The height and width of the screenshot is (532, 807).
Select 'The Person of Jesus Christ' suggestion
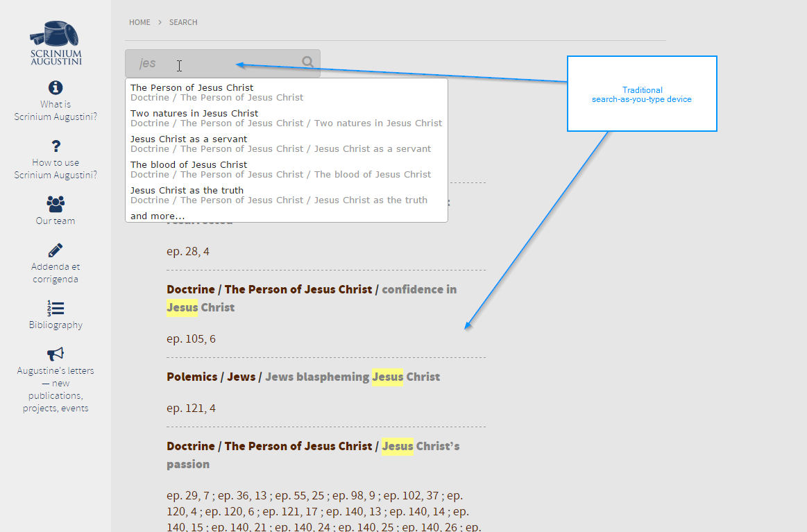(192, 88)
